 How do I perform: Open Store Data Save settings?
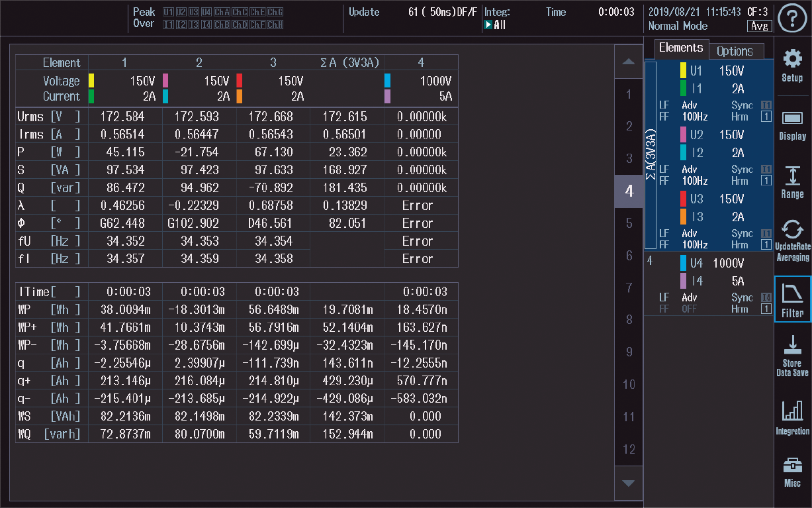[793, 354]
